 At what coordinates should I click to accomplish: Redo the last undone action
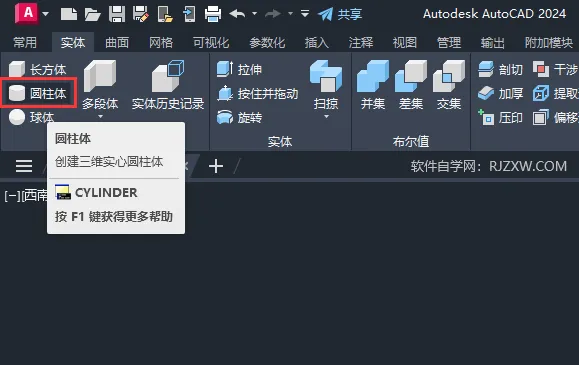pyautogui.click(x=273, y=14)
